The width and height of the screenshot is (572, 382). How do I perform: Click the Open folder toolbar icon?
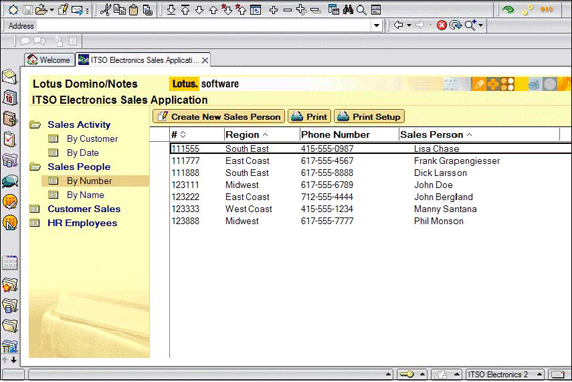pos(41,10)
